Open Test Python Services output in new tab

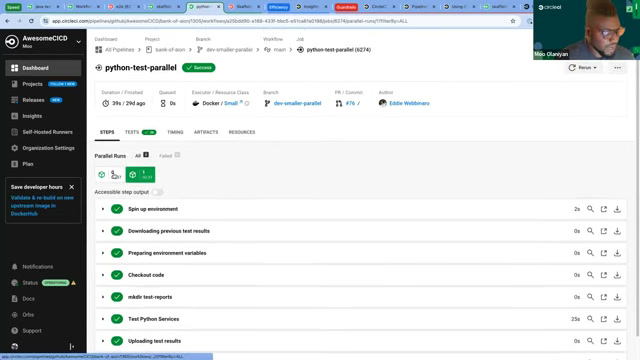(x=604, y=319)
